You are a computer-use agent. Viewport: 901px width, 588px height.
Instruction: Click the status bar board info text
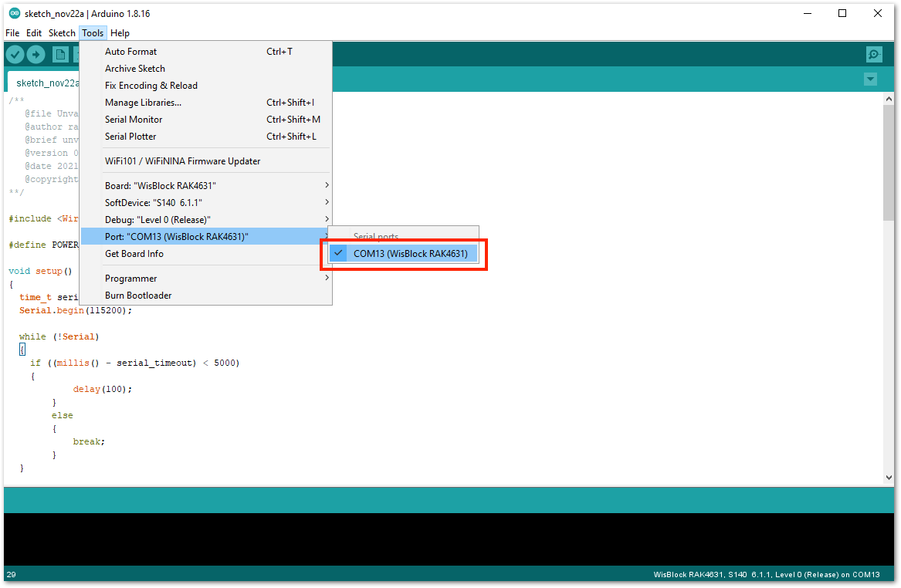point(767,575)
